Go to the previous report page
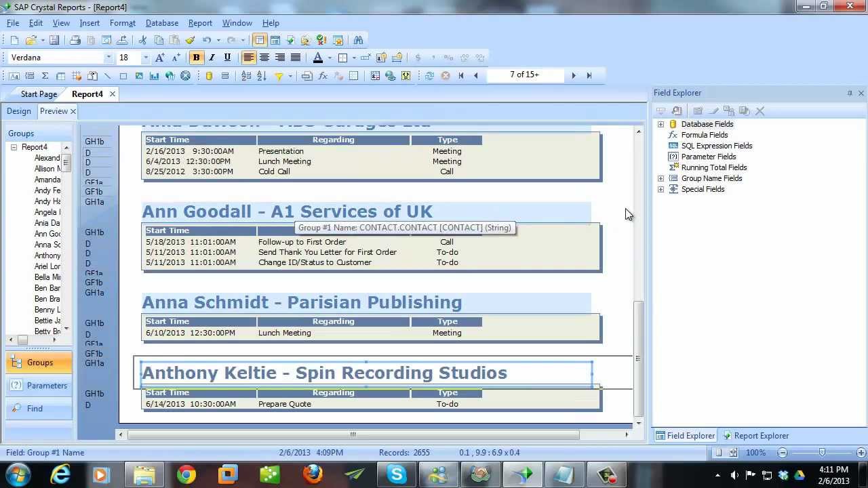Screen dimensions: 868x488 pyautogui.click(x=476, y=76)
